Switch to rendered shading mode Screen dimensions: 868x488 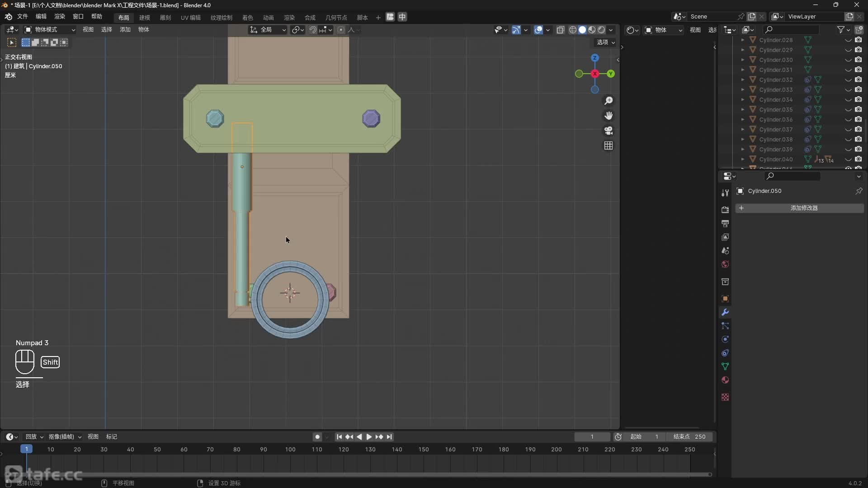[x=601, y=30]
